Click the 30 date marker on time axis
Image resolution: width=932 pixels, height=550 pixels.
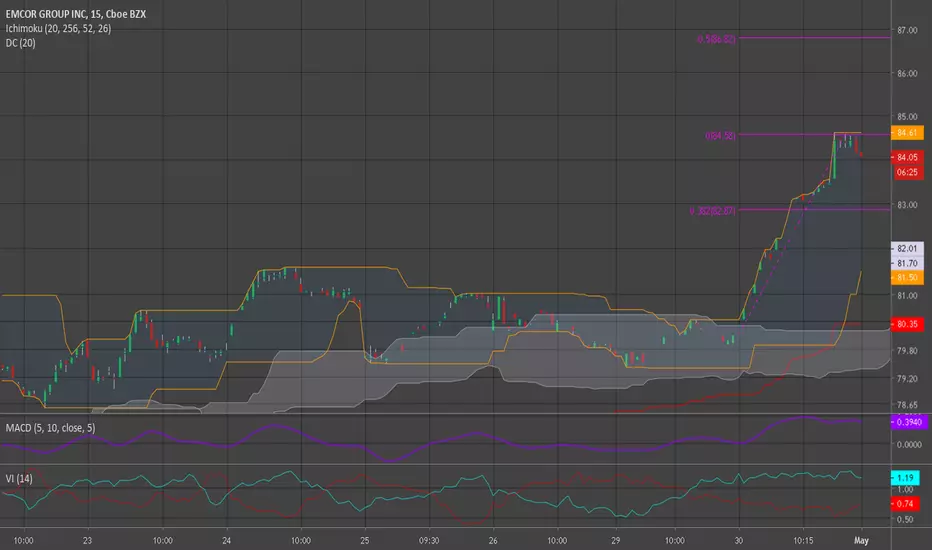(738, 540)
